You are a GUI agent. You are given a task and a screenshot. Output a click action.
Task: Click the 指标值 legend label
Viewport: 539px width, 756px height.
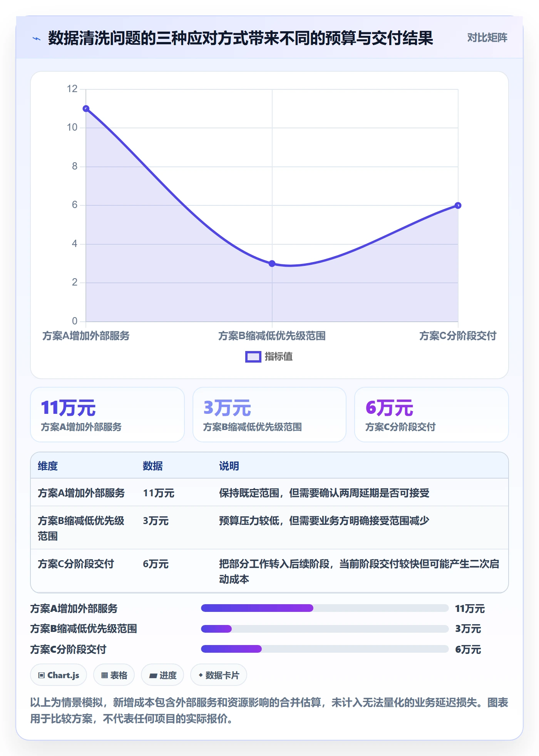(279, 357)
